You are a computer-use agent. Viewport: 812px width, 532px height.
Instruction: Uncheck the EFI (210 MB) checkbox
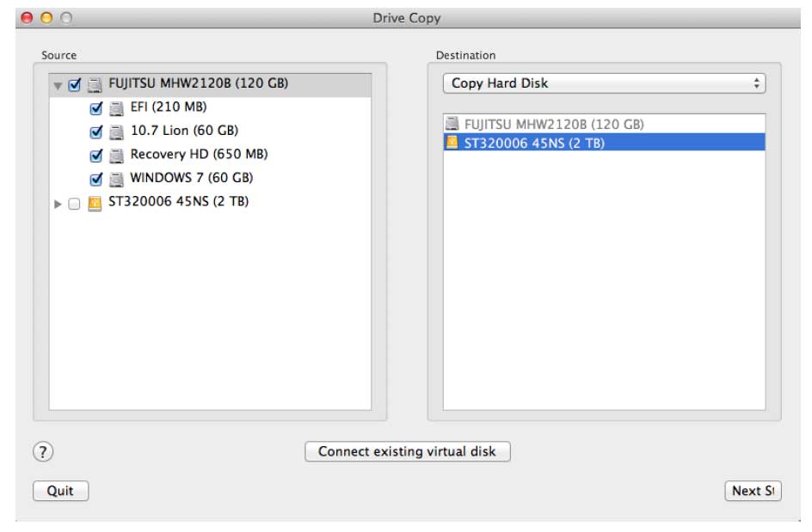point(96,108)
